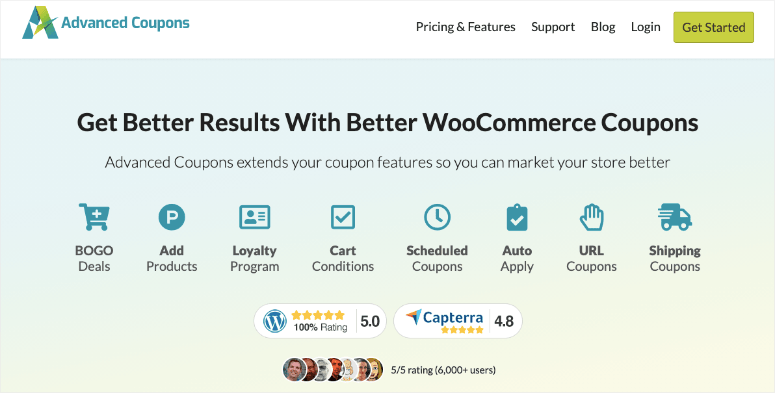The height and width of the screenshot is (393, 775).
Task: Open the Capterra 4.8 rating badge
Action: point(458,321)
